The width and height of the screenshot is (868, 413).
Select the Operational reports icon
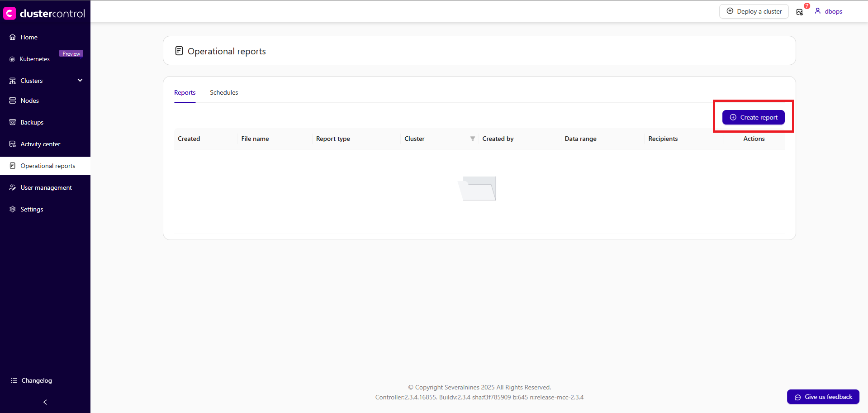point(12,165)
